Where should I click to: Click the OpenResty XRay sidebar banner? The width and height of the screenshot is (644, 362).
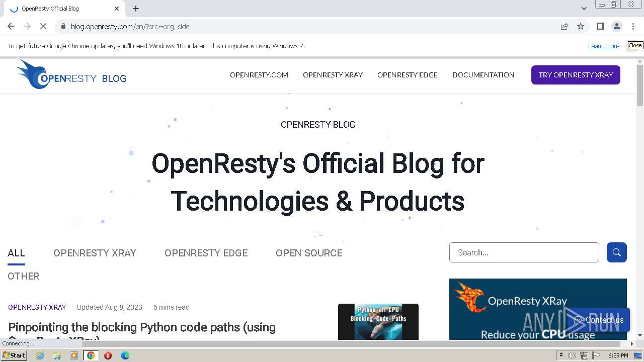[x=538, y=309]
